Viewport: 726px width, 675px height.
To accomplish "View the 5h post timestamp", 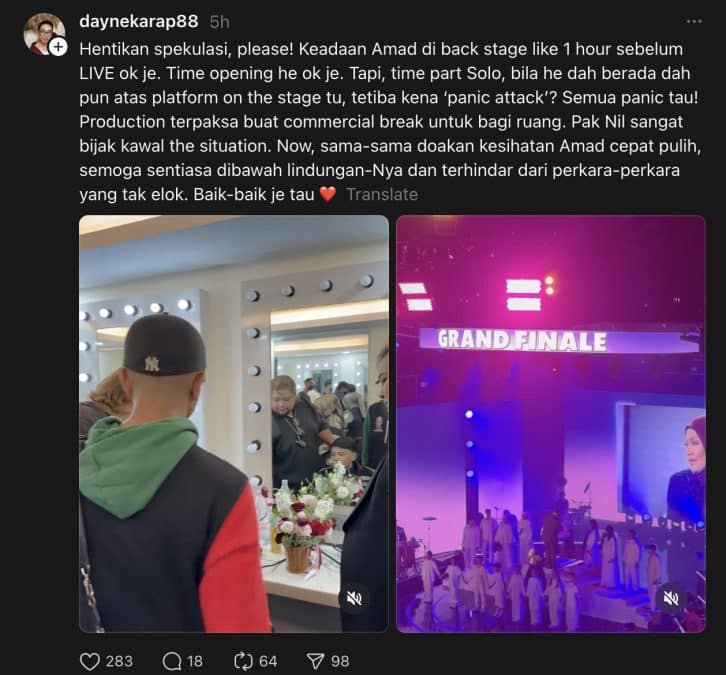I will (x=219, y=22).
